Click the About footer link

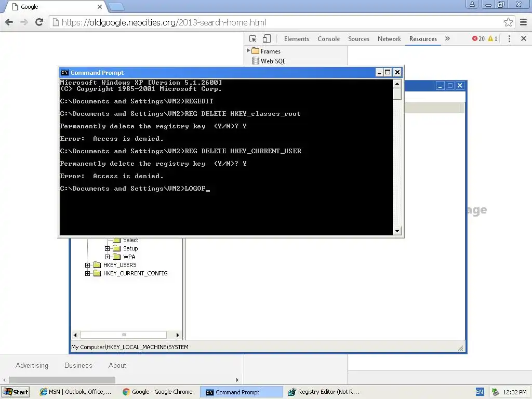117,365
